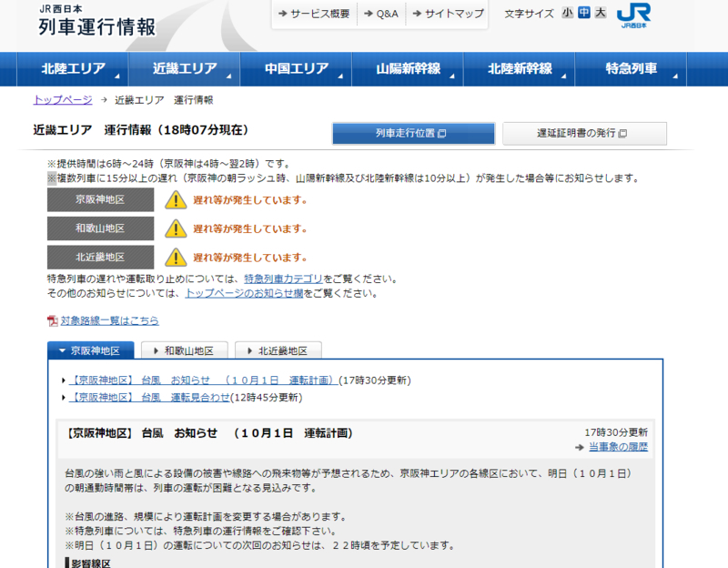Open the 特急列車 menu

(631, 69)
